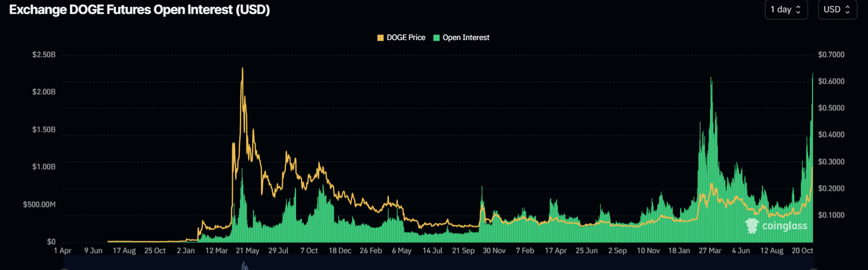Click the $0.7000 right axis label

(x=831, y=55)
